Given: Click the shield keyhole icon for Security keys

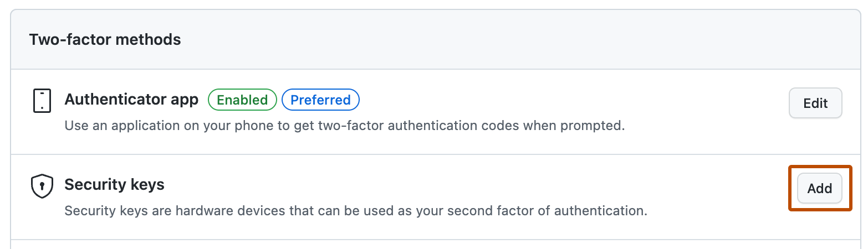Looking at the screenshot, I should click(42, 186).
